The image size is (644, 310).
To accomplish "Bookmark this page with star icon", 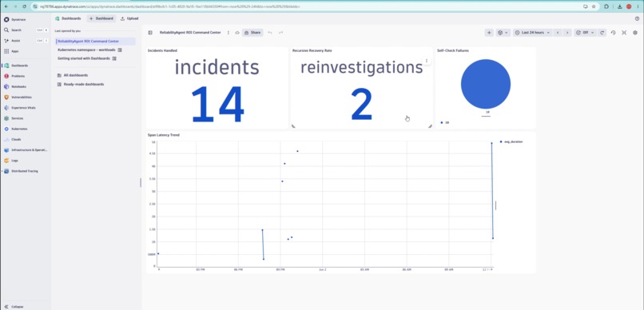I will coord(594,6).
